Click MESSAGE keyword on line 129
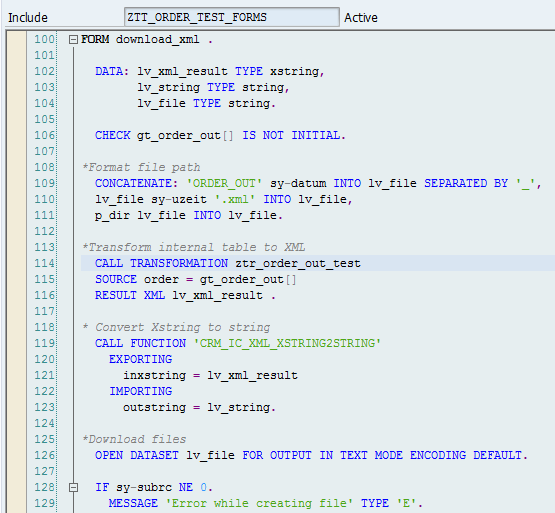555x513 pixels. 133,503
